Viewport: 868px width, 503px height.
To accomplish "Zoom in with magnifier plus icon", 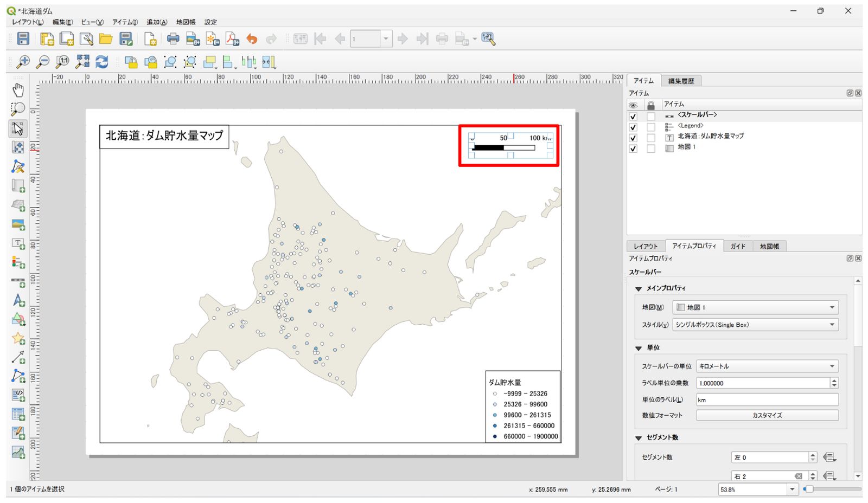I will pyautogui.click(x=23, y=62).
